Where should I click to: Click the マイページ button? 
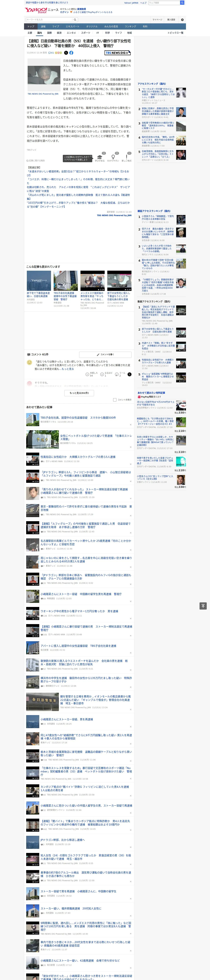tap(157, 19)
